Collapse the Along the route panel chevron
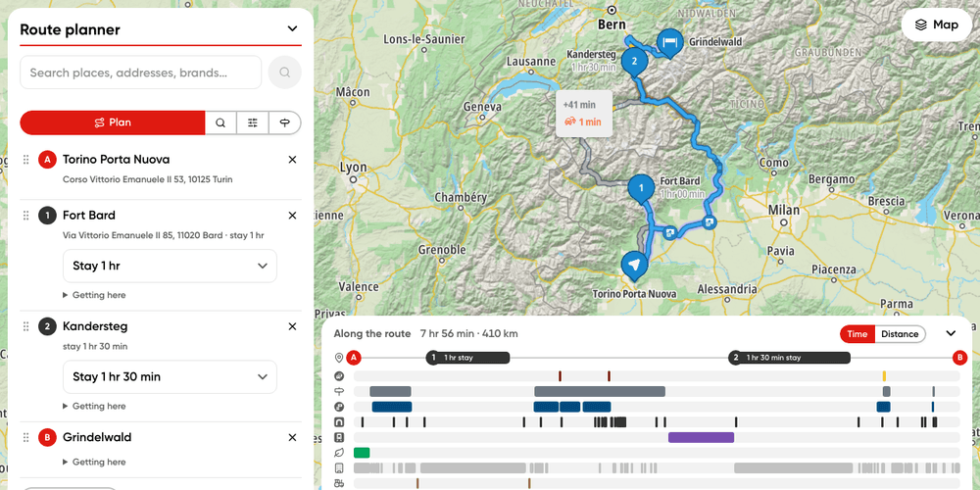Screen dimensions: 980x490 [952, 334]
